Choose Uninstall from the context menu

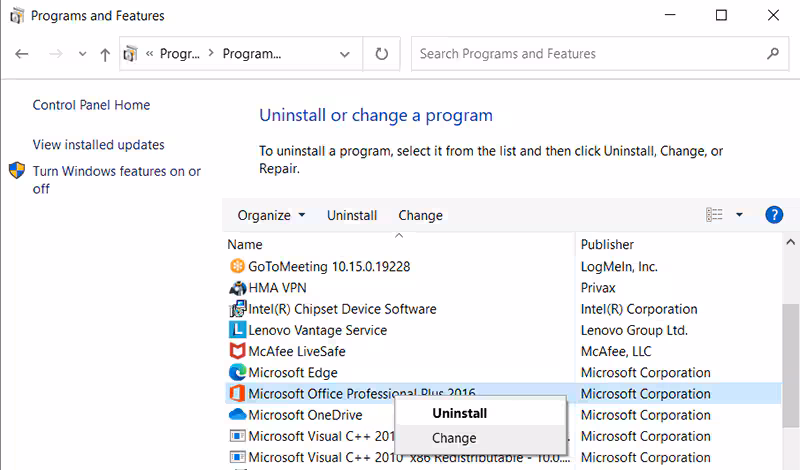point(459,413)
